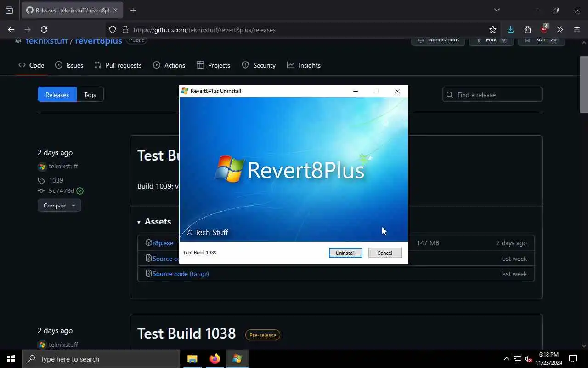The width and height of the screenshot is (588, 368).
Task: Open the Security tab
Action: coord(259,65)
